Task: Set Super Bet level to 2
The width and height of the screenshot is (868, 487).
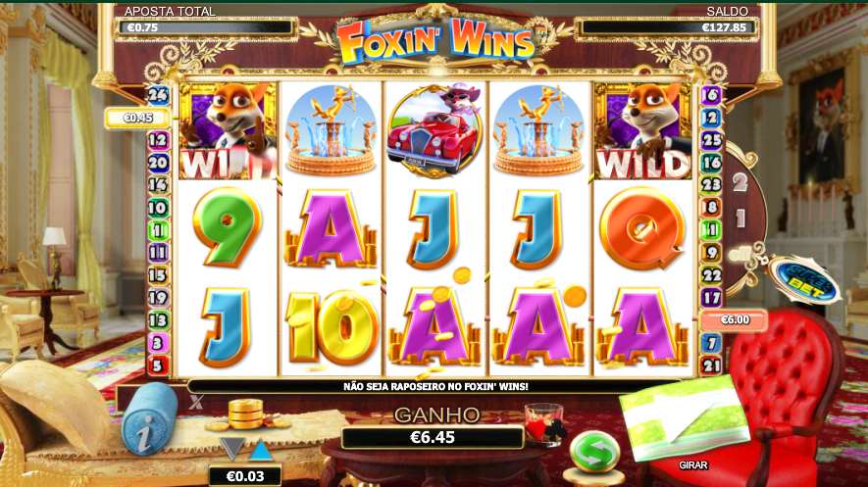Action: click(740, 182)
